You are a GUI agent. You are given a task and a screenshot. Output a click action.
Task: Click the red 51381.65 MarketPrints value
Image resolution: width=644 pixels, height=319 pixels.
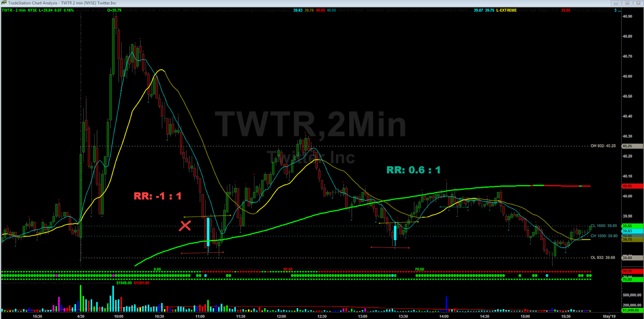pos(142,283)
